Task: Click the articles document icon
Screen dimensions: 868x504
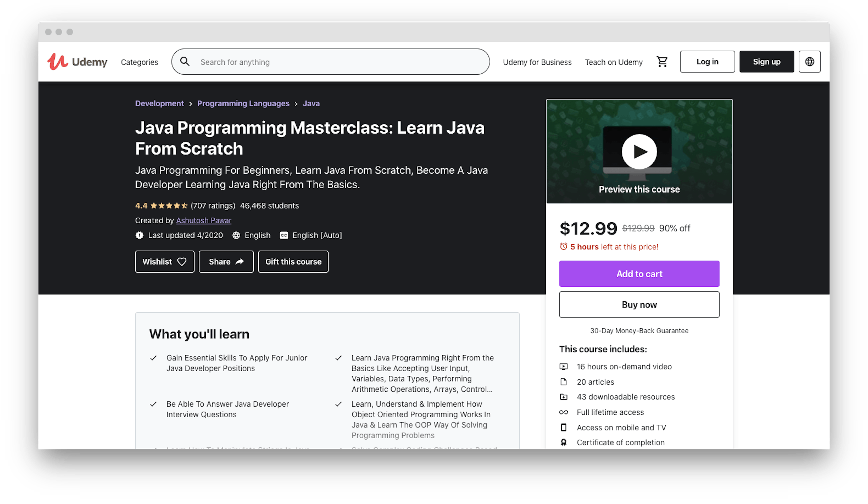Action: tap(563, 382)
